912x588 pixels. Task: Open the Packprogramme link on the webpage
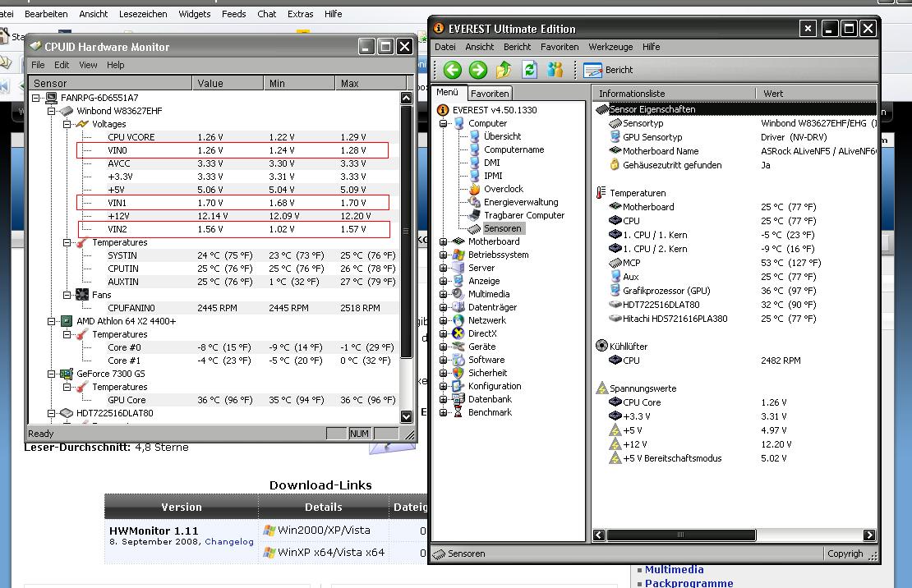coord(689,583)
